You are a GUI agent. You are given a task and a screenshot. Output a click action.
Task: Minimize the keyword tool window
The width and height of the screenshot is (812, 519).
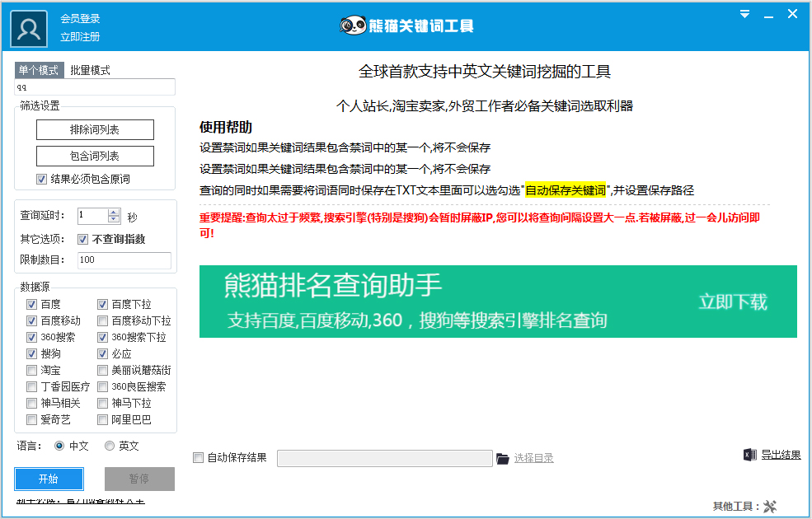[x=768, y=14]
